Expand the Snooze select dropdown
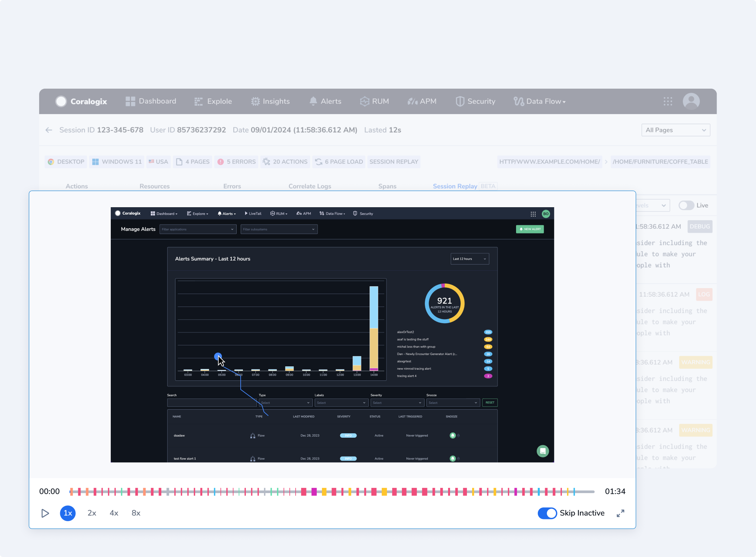Viewport: 756px width, 557px height. (453, 403)
